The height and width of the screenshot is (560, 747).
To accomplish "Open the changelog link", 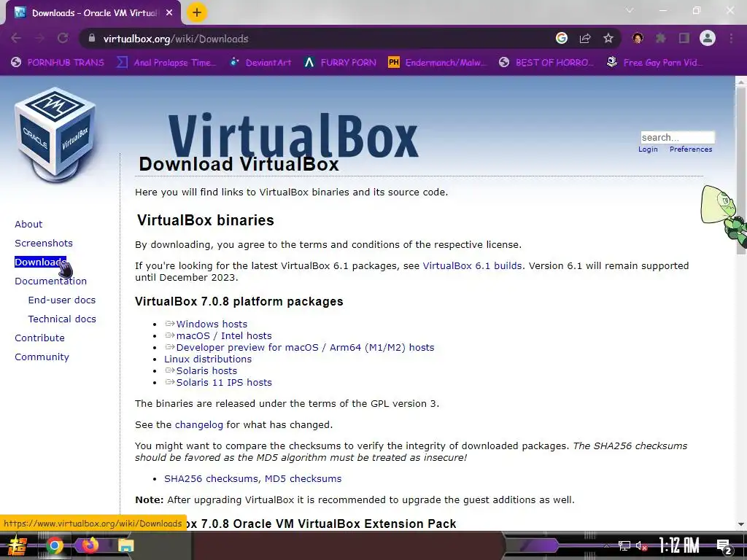I will tap(198, 425).
